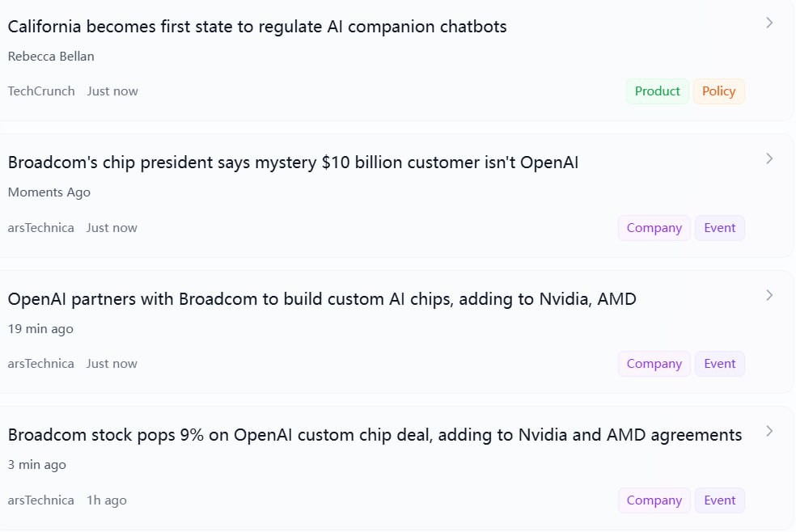Select the Company tag on the stock pops article
This screenshot has width=796, height=532.
tap(654, 500)
